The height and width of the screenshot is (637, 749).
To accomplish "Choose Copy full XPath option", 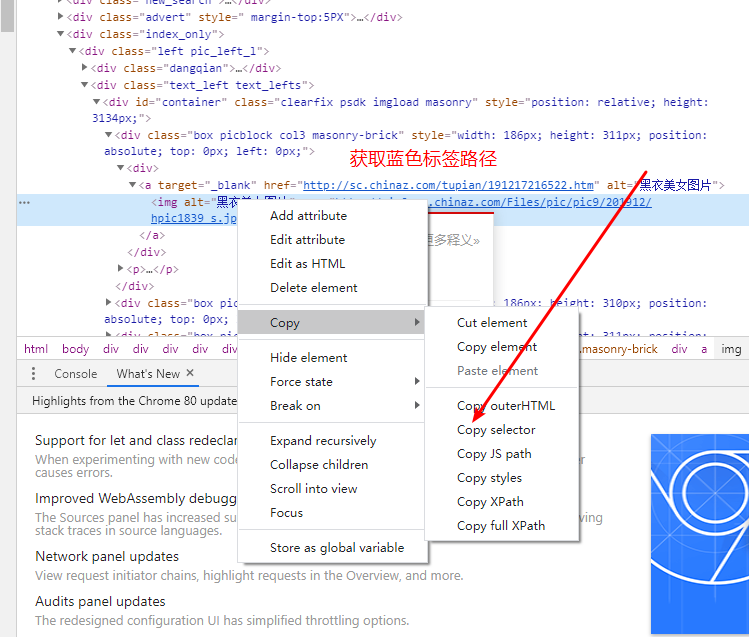I will click(x=501, y=526).
